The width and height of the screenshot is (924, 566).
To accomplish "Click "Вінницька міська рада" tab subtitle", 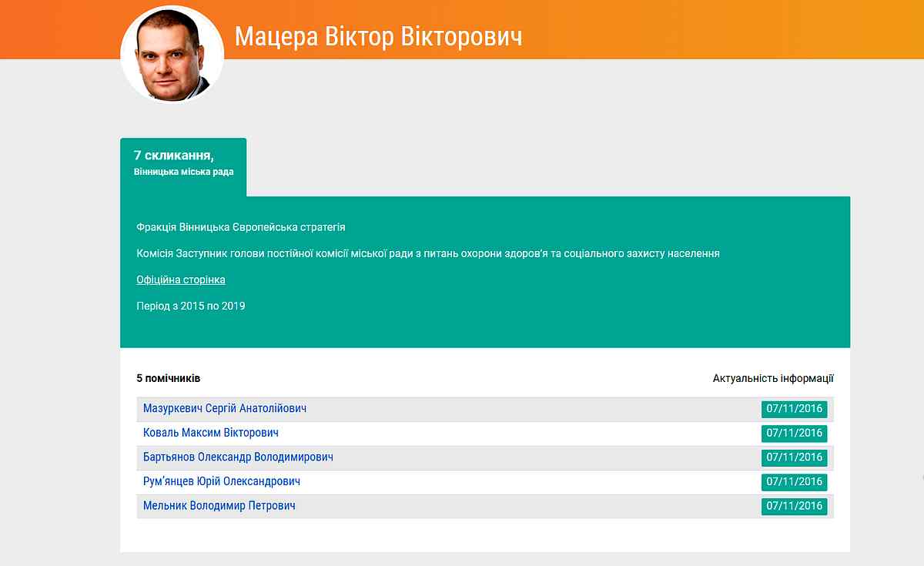I will 183,172.
